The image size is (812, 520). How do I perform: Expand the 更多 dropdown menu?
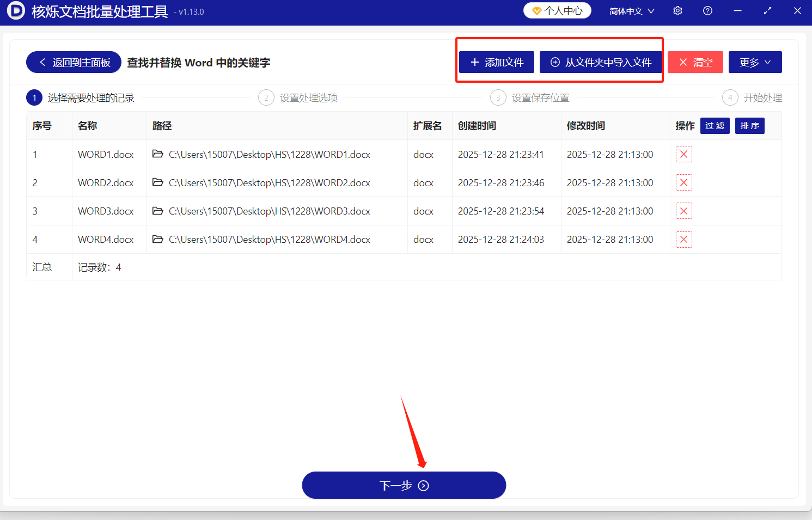pyautogui.click(x=755, y=62)
